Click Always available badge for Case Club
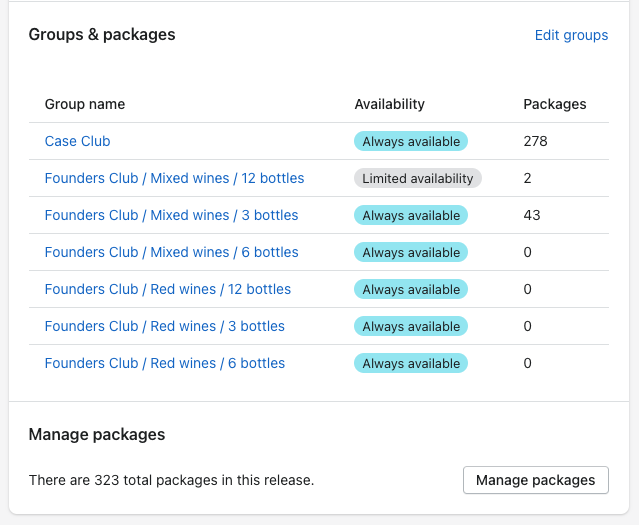The image size is (639, 525). point(411,141)
